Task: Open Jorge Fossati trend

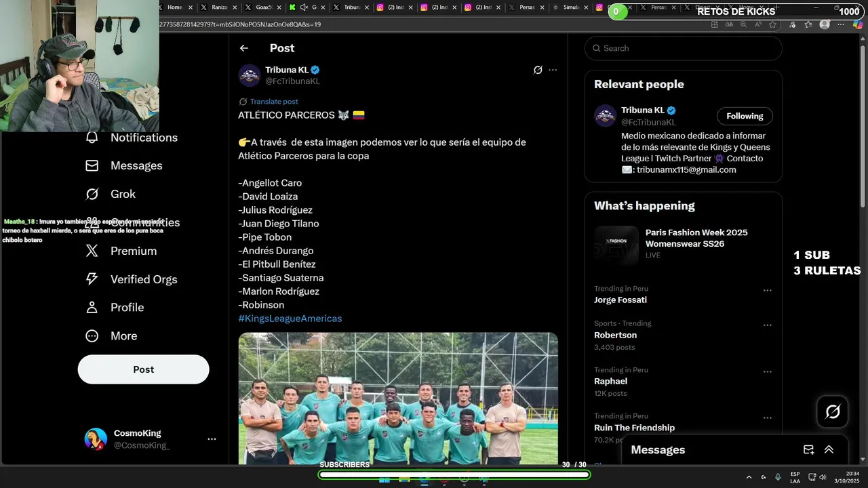Action: click(620, 300)
